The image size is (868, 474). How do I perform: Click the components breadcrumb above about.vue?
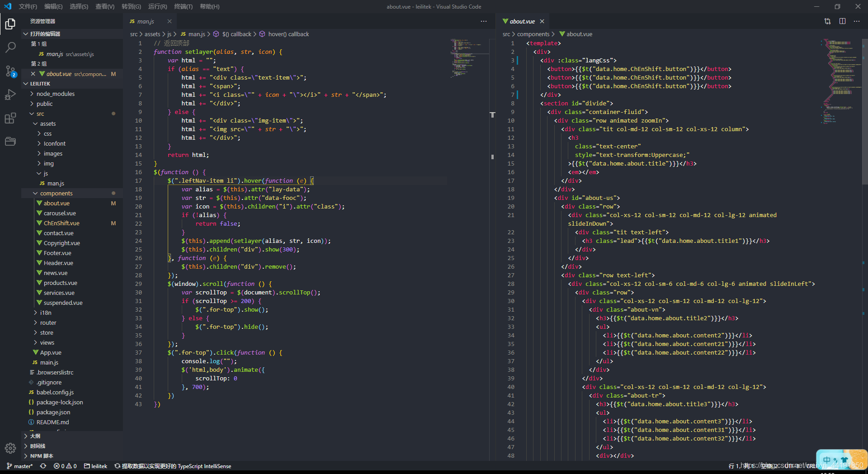[534, 34]
